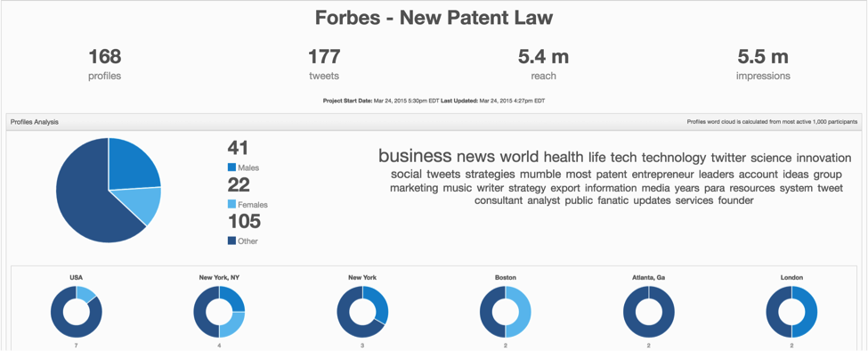Select the Boston donut chart
The height and width of the screenshot is (351, 868).
(x=506, y=312)
